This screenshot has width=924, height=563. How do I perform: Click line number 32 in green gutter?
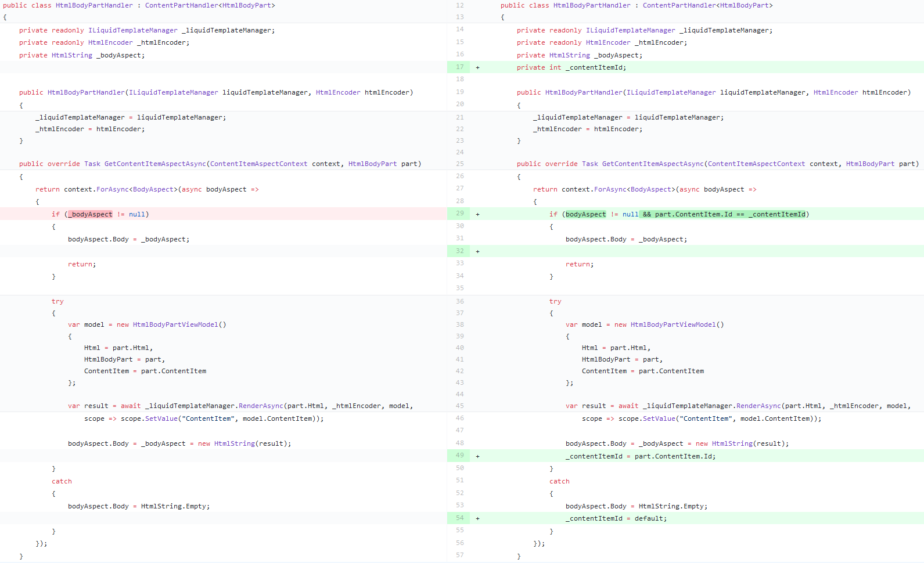coord(460,251)
